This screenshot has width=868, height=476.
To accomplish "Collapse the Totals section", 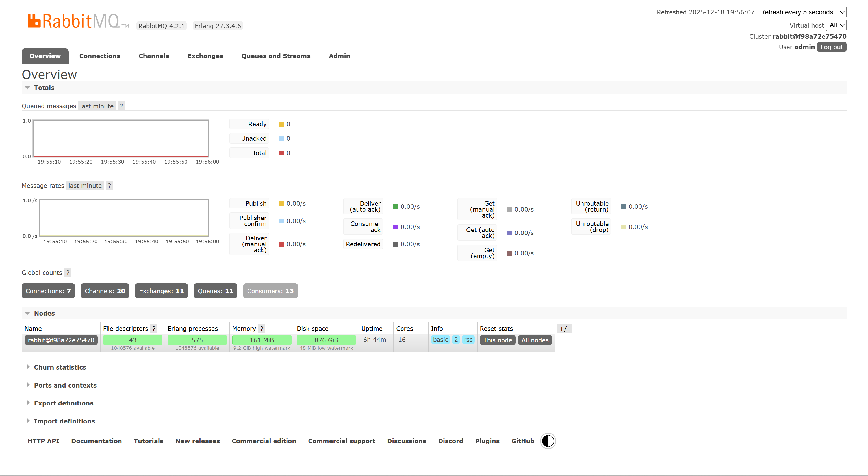I will pos(44,88).
